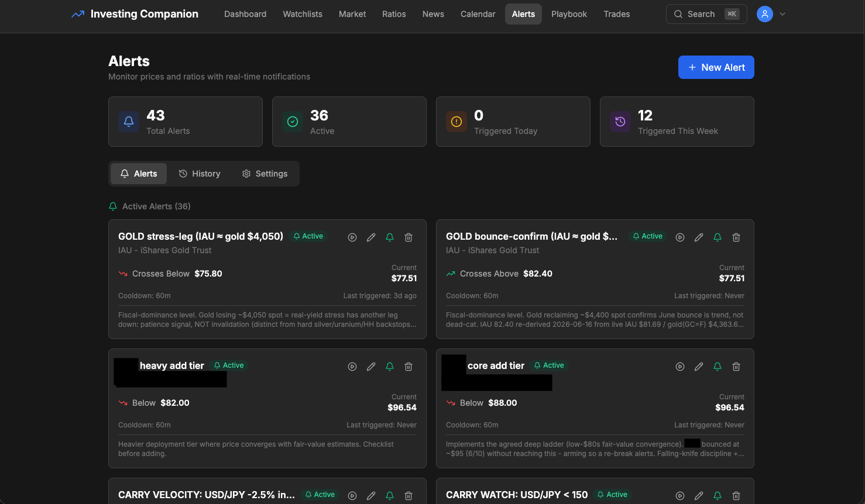
Task: Delete the core add tier alert
Action: pyautogui.click(x=736, y=367)
